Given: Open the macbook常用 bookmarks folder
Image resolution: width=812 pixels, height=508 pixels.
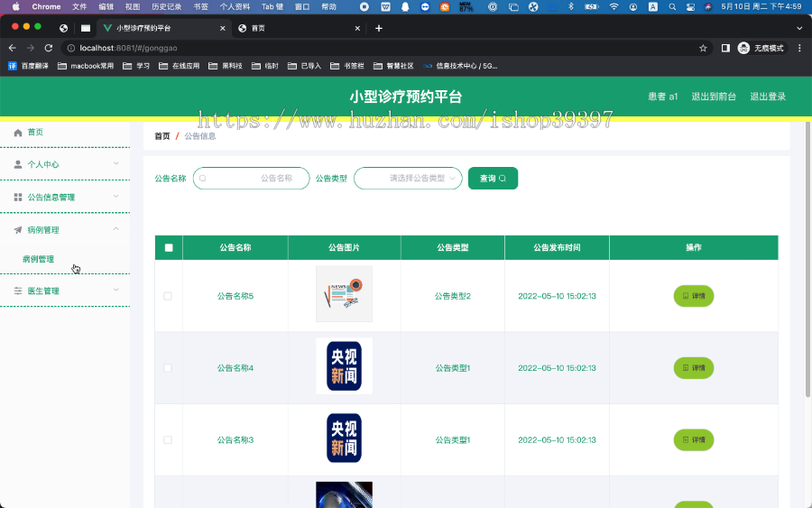Looking at the screenshot, I should (86, 66).
